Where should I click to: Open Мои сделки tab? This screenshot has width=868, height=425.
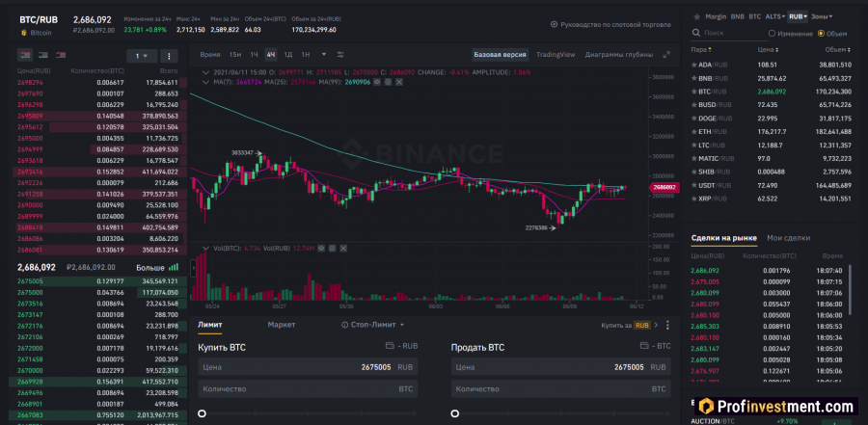click(788, 238)
